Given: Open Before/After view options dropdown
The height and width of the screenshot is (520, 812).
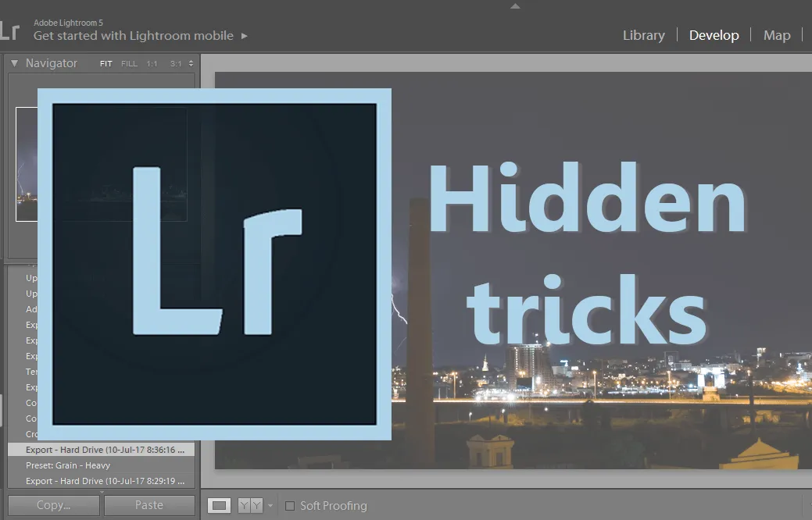Looking at the screenshot, I should tap(270, 505).
